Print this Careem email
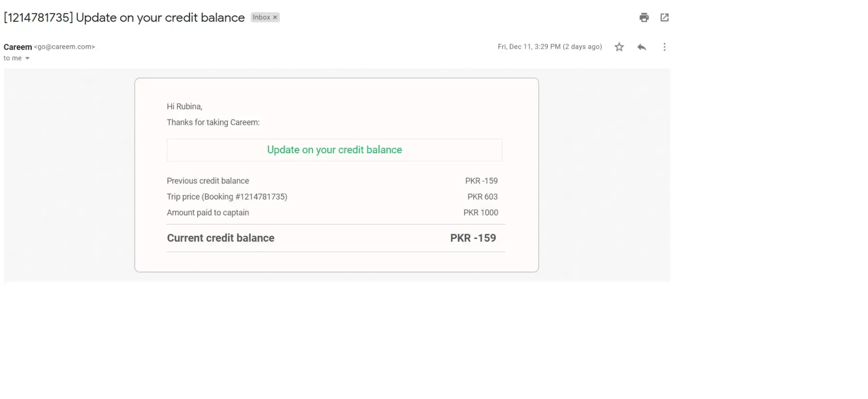 pyautogui.click(x=644, y=18)
